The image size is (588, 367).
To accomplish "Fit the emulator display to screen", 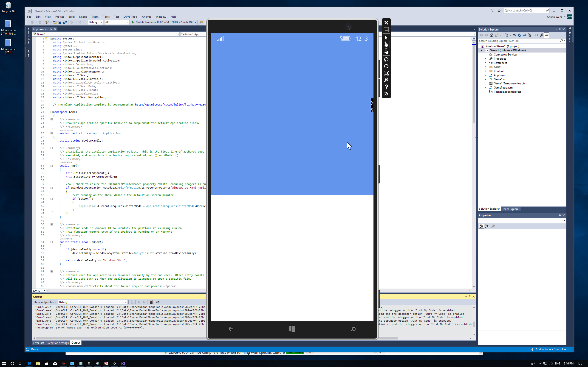I will 386,73.
